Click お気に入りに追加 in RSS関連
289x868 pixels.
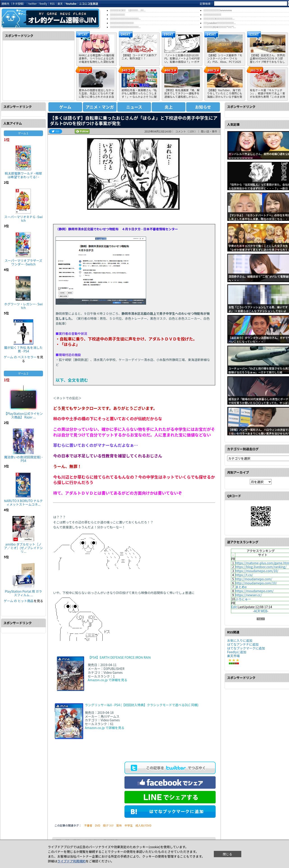click(239, 641)
